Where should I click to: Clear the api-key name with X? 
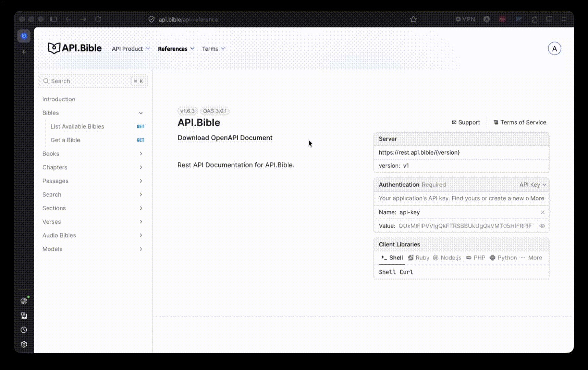pos(542,212)
